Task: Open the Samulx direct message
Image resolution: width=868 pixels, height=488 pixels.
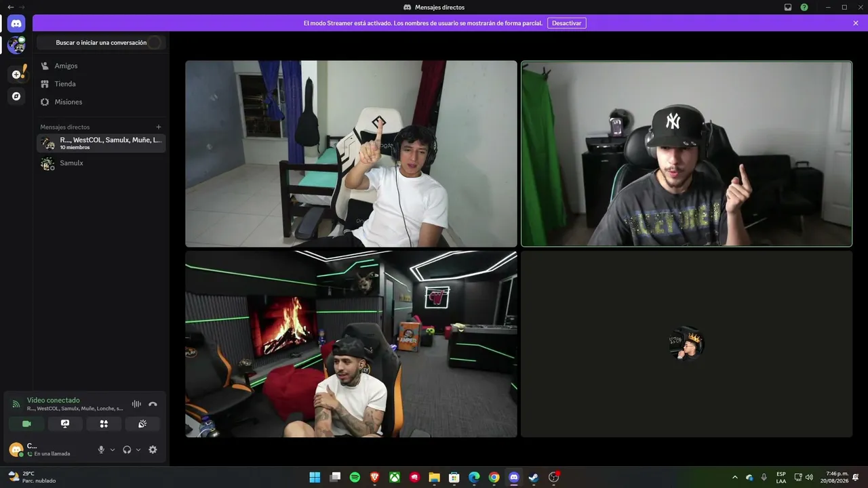Action: coord(101,163)
